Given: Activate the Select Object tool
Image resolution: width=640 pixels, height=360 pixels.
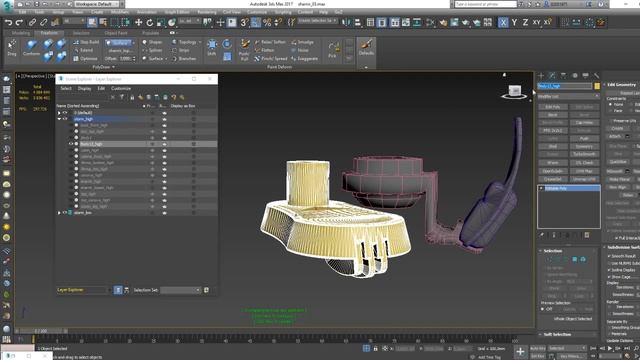Looking at the screenshot, I should (x=92, y=22).
